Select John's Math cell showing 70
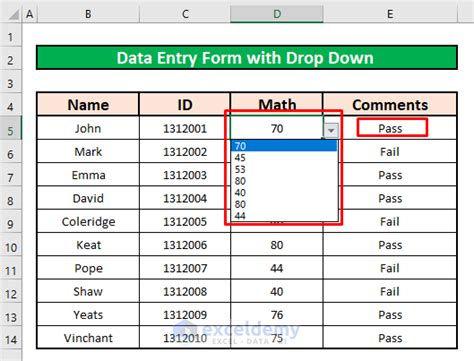474x361 pixels. pyautogui.click(x=277, y=128)
